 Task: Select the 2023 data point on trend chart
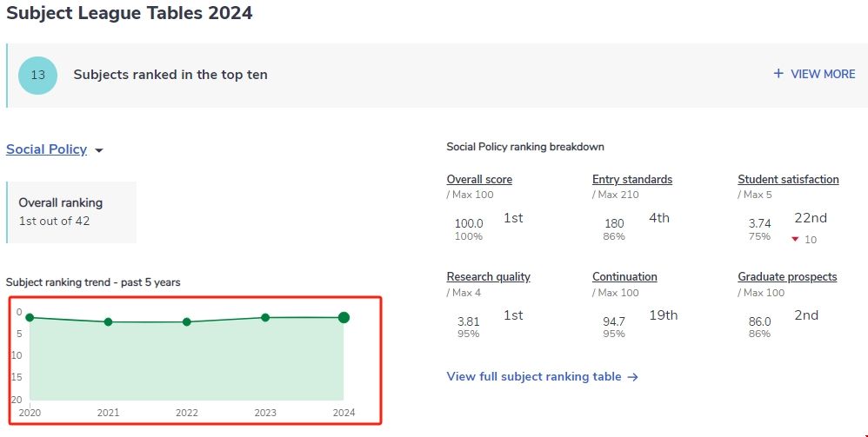265,317
